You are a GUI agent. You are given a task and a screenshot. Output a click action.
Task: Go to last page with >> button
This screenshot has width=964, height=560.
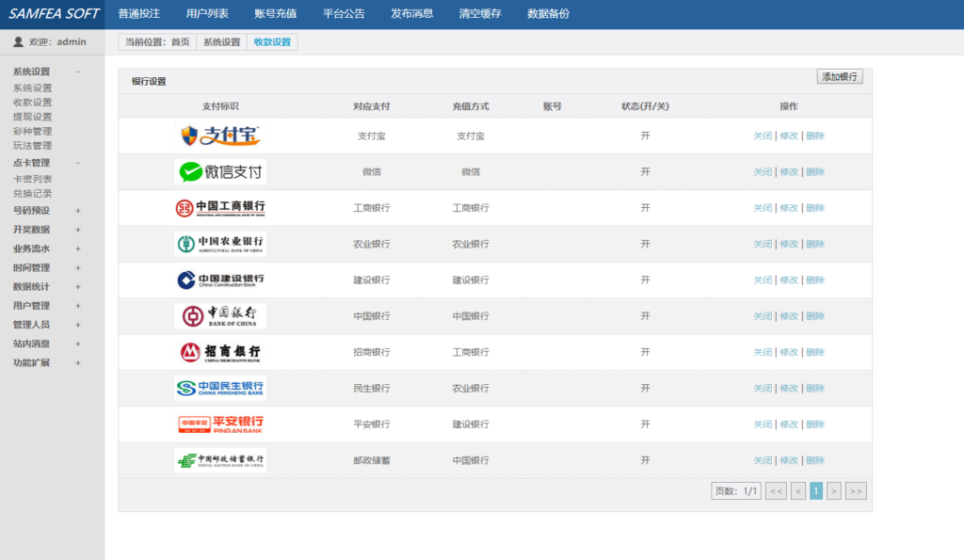pos(856,491)
